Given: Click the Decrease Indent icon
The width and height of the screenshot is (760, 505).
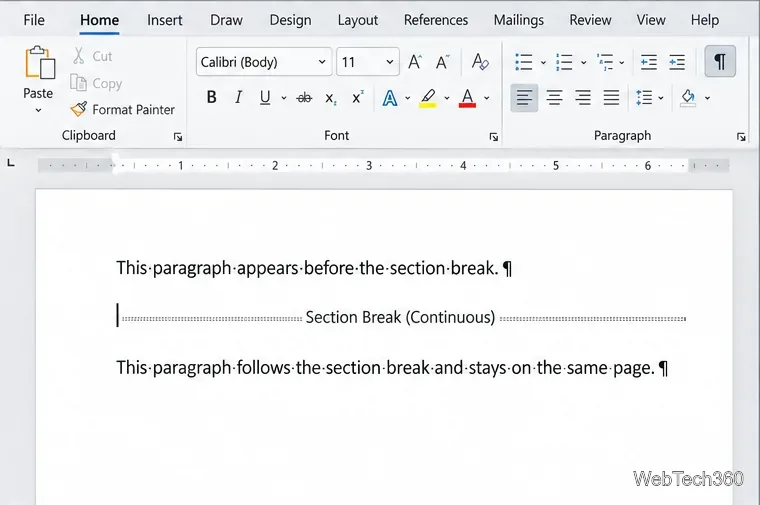Looking at the screenshot, I should 649,62.
